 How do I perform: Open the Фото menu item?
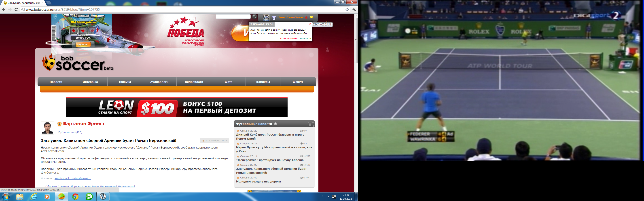pyautogui.click(x=229, y=82)
